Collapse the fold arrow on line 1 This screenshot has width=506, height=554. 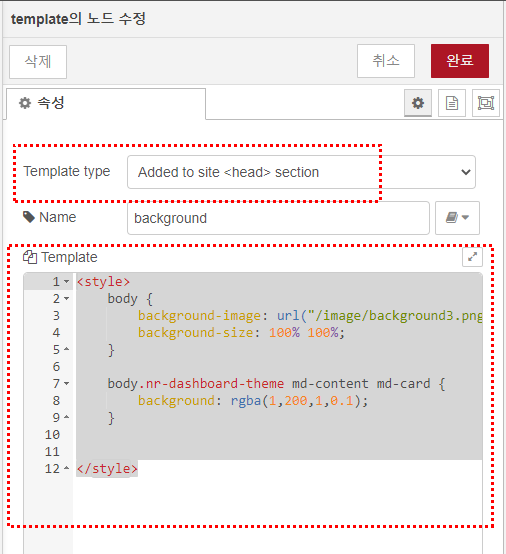(66, 282)
